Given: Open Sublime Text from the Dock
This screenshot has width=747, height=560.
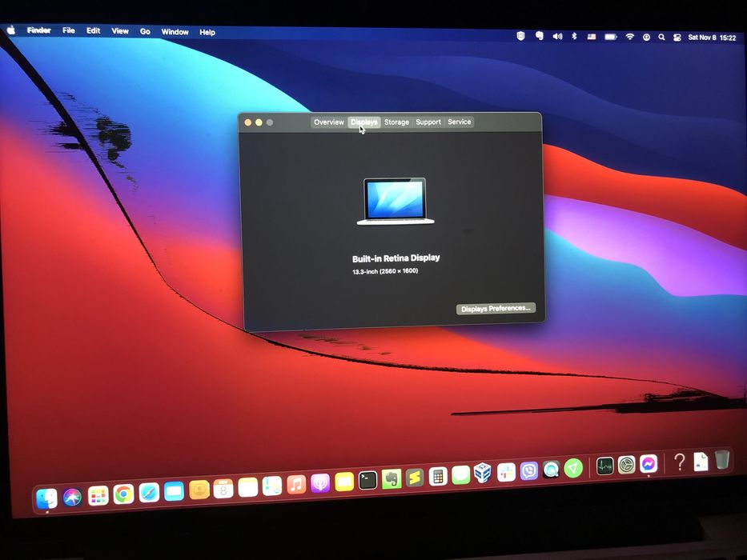Looking at the screenshot, I should [x=415, y=478].
